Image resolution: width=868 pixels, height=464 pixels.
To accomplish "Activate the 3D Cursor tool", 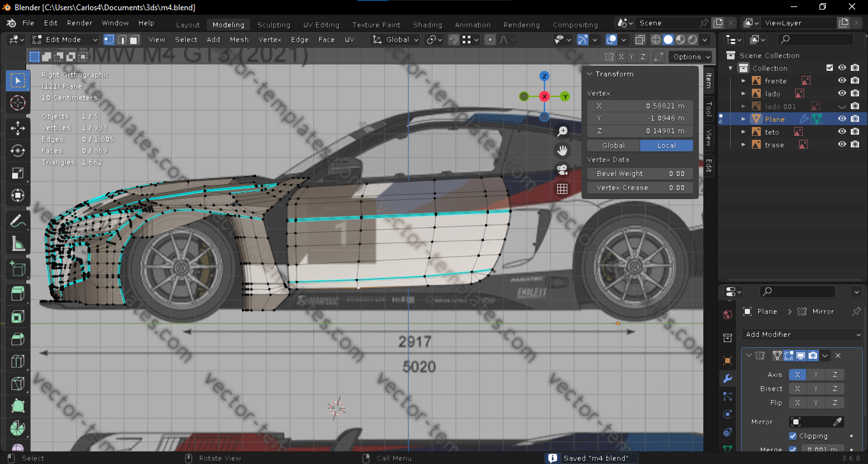I will coord(18,103).
